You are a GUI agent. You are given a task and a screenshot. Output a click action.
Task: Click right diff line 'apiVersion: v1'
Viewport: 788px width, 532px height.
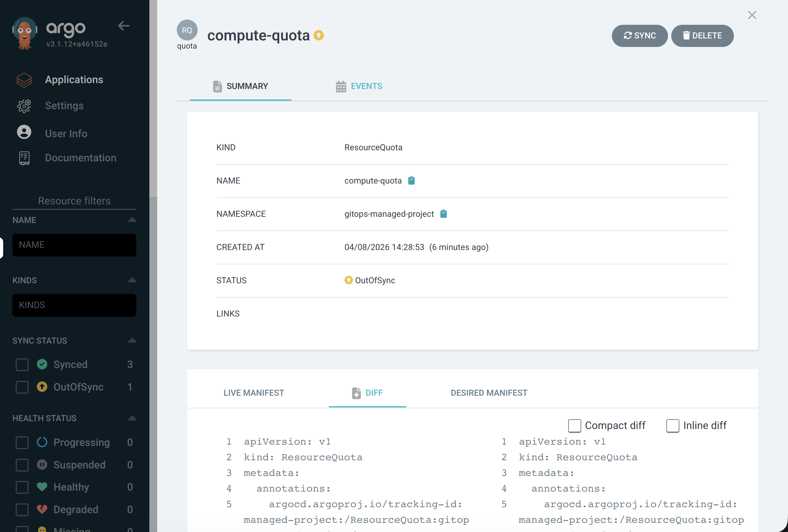562,442
